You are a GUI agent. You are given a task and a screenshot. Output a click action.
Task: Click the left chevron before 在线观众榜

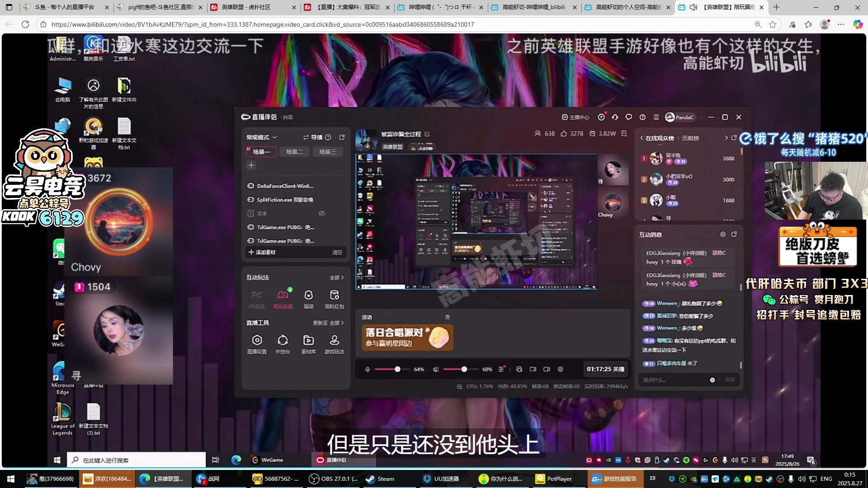(x=642, y=138)
